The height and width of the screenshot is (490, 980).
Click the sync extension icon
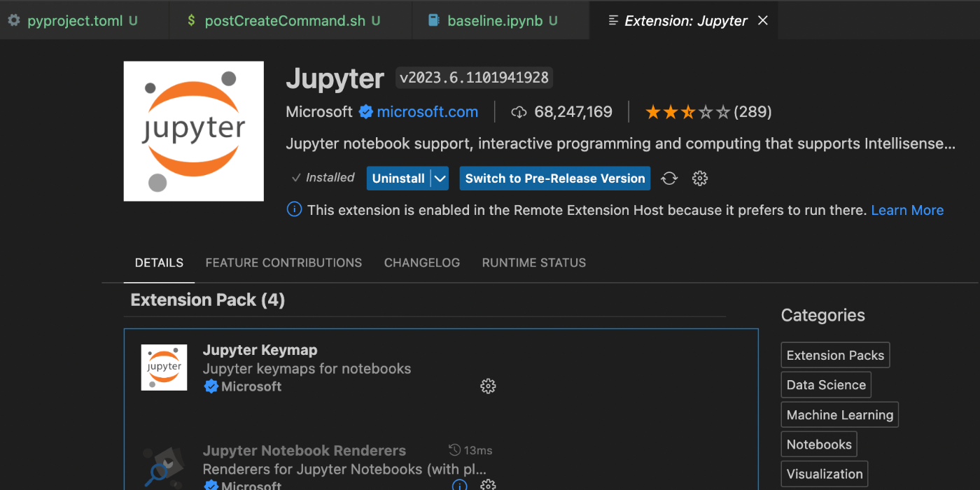point(669,178)
